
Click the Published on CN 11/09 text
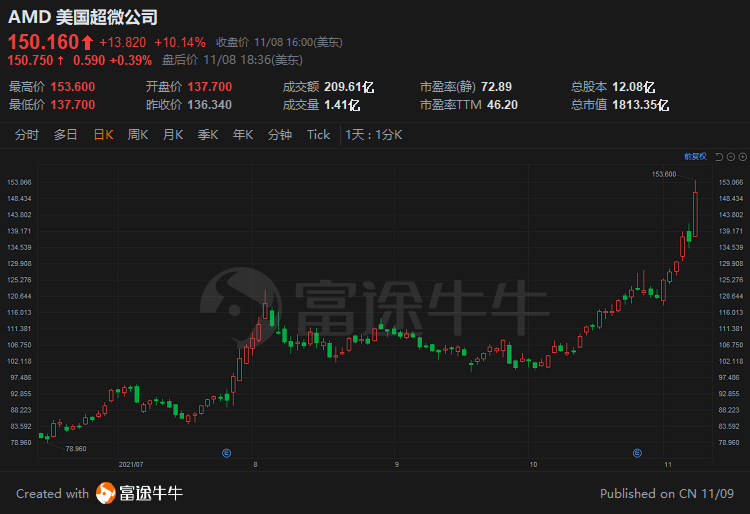pos(667,493)
